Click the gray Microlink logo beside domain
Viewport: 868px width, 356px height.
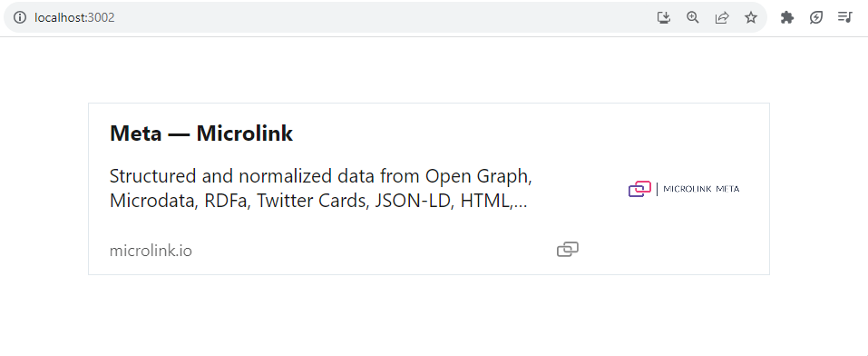coord(568,250)
